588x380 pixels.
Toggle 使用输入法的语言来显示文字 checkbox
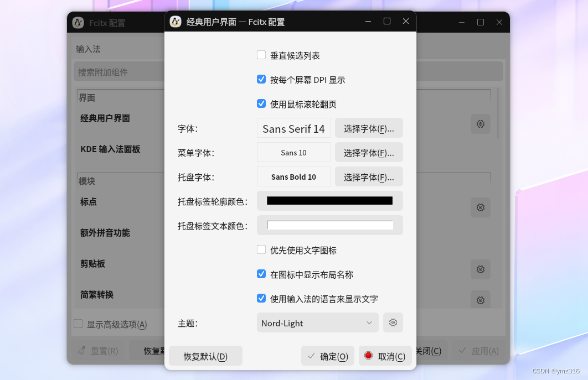tap(261, 299)
